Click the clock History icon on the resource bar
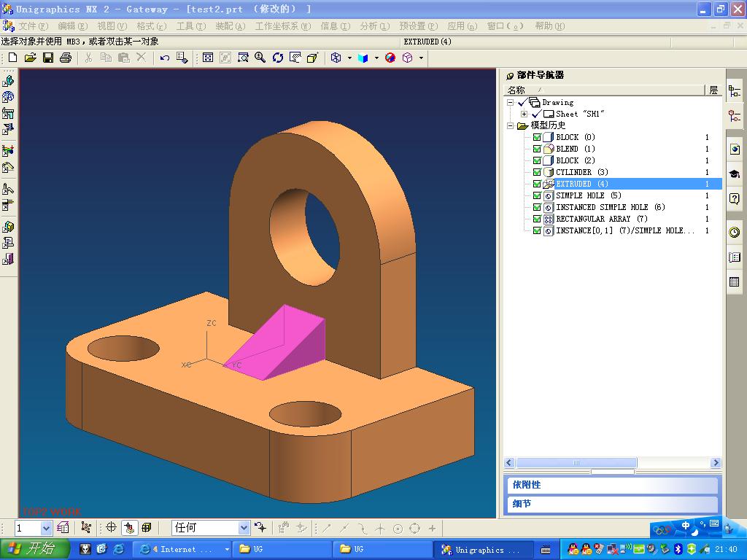Viewport: 747px width, 560px height. click(x=735, y=232)
